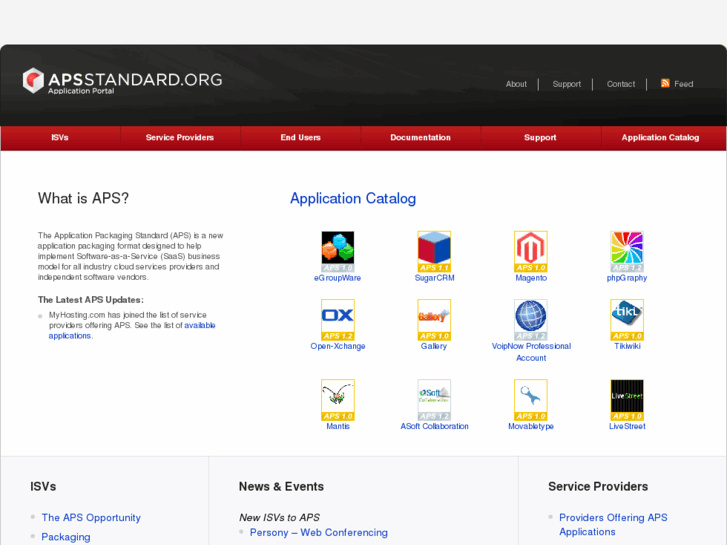Open the Application Catalog nav tab

pyautogui.click(x=660, y=138)
